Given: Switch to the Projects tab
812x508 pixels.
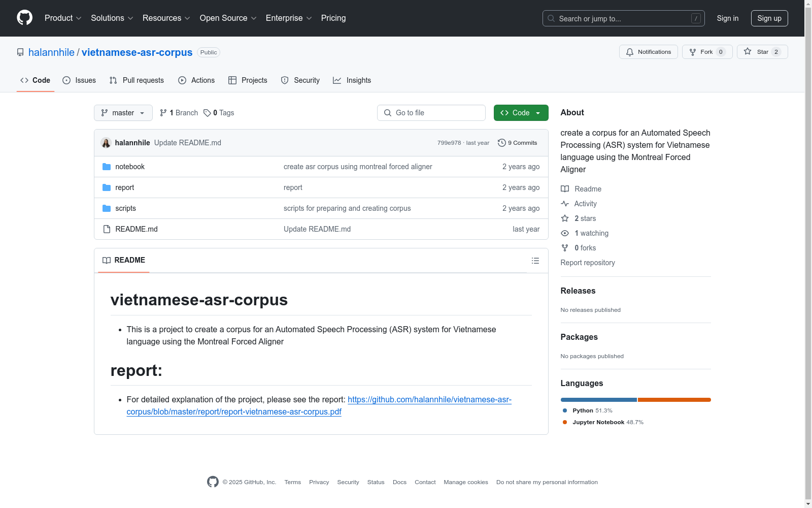Looking at the screenshot, I should (x=248, y=80).
